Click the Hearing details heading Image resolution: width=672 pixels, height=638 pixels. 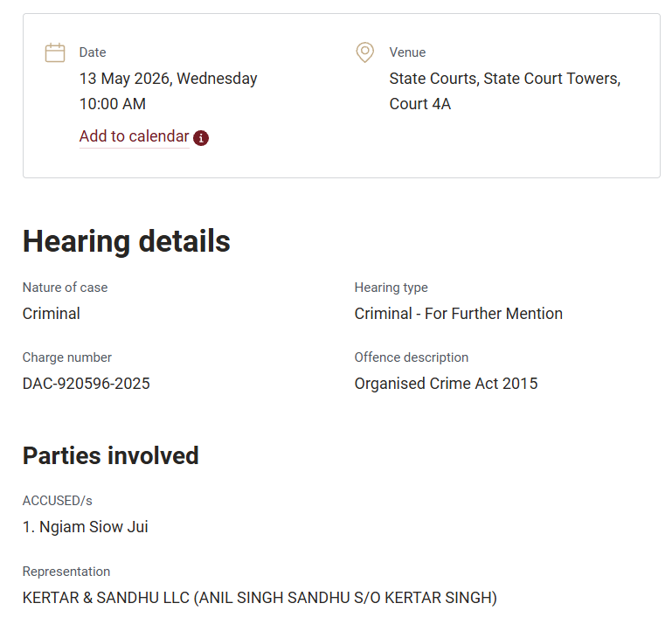point(127,241)
